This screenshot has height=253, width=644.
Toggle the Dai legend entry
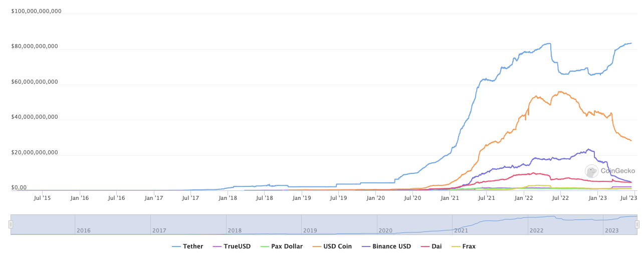click(431, 246)
